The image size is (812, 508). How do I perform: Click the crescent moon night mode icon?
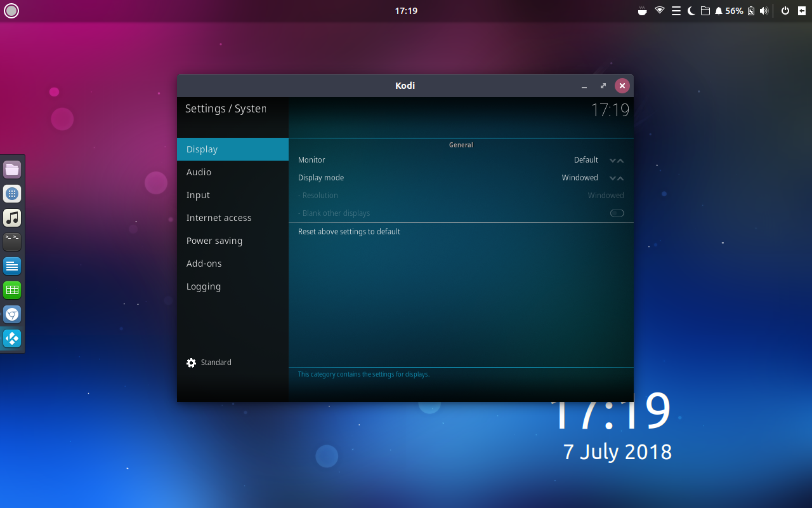click(691, 11)
